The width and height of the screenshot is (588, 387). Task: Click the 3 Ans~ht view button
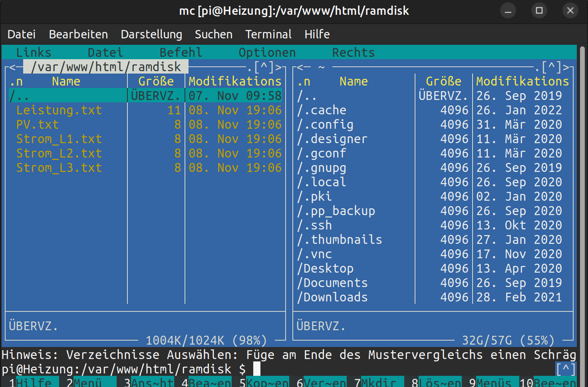[149, 382]
